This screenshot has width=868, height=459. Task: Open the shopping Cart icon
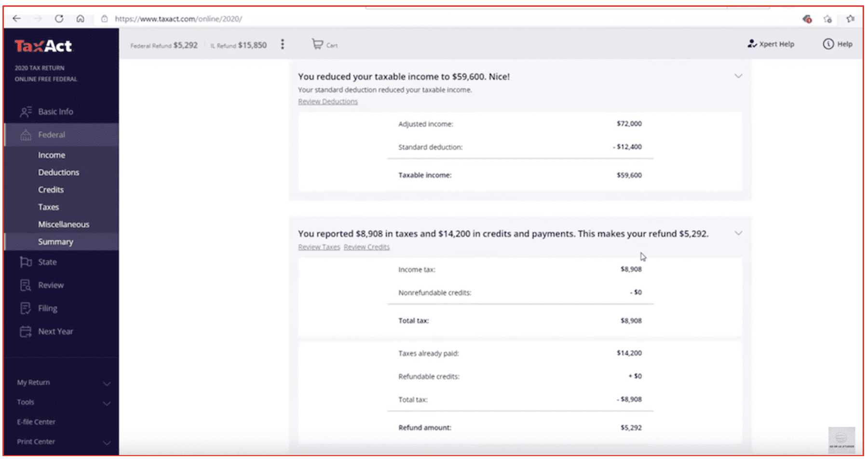click(317, 44)
